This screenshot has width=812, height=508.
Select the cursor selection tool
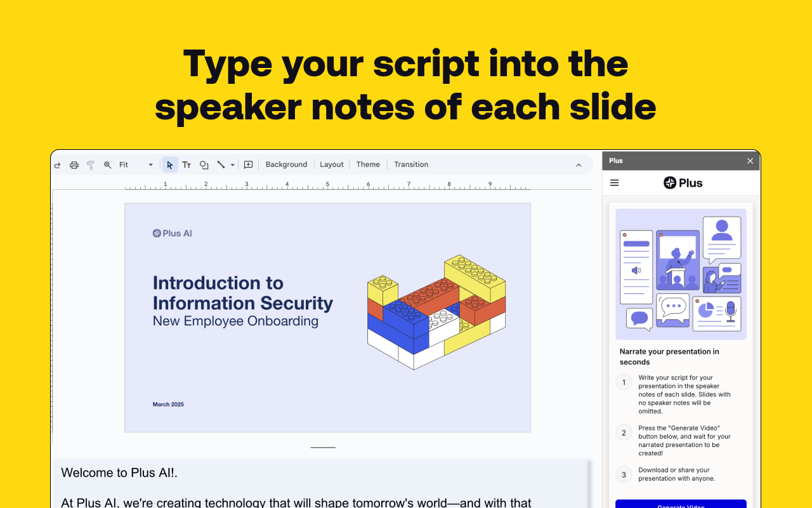point(169,164)
